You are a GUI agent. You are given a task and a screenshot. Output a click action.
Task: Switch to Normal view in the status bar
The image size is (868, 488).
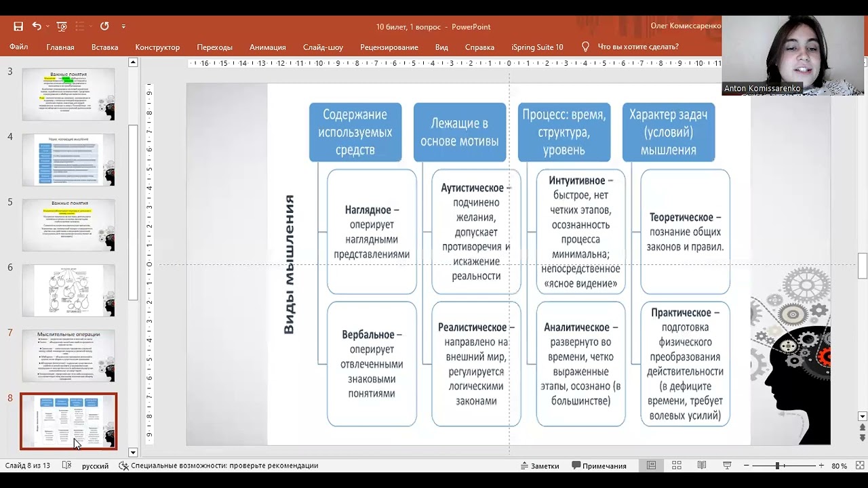coord(651,466)
